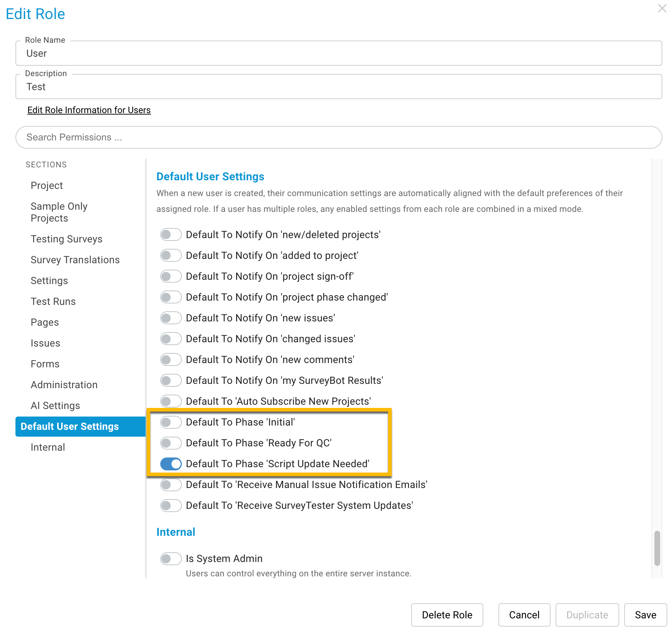The height and width of the screenshot is (632, 672).
Task: Turn off phase 'Script Update Needed' toggle
Action: (x=171, y=464)
